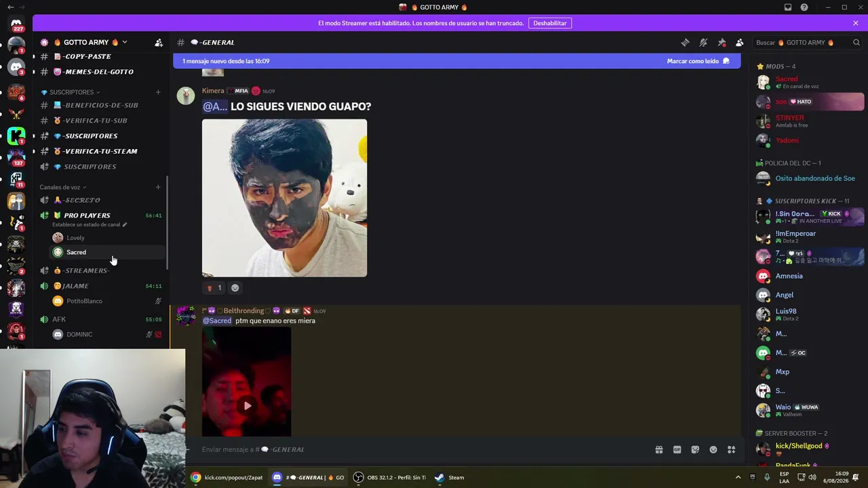This screenshot has height=488, width=868.
Task: Open the taskbar notification bell
Action: pos(856,477)
